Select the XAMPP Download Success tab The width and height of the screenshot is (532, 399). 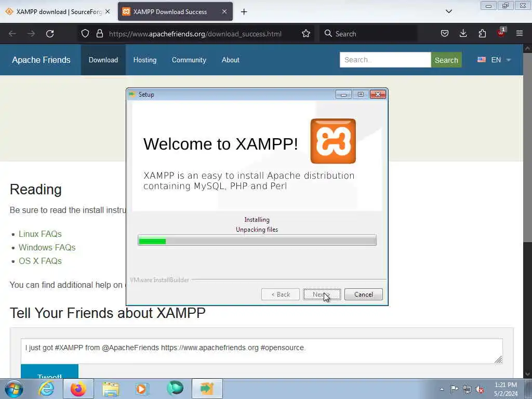tap(175, 11)
